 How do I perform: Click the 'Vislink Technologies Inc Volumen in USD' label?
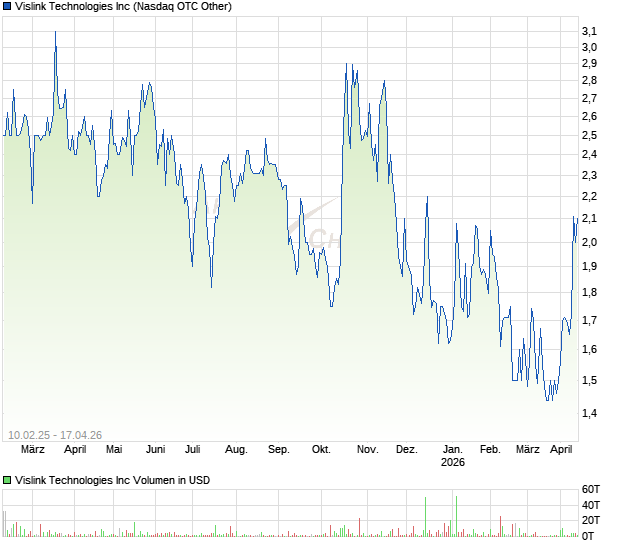tap(112, 480)
